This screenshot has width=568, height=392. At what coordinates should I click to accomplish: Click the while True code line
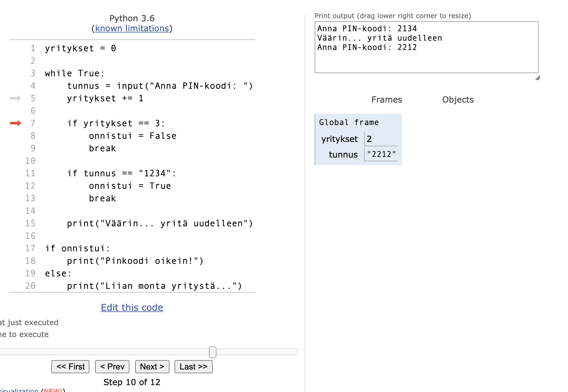point(74,73)
